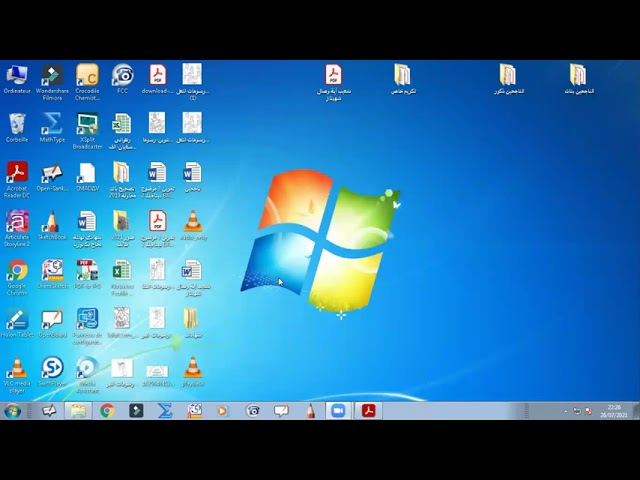
Task: Open the Huion Tablet desktop shortcut
Action: [17, 323]
